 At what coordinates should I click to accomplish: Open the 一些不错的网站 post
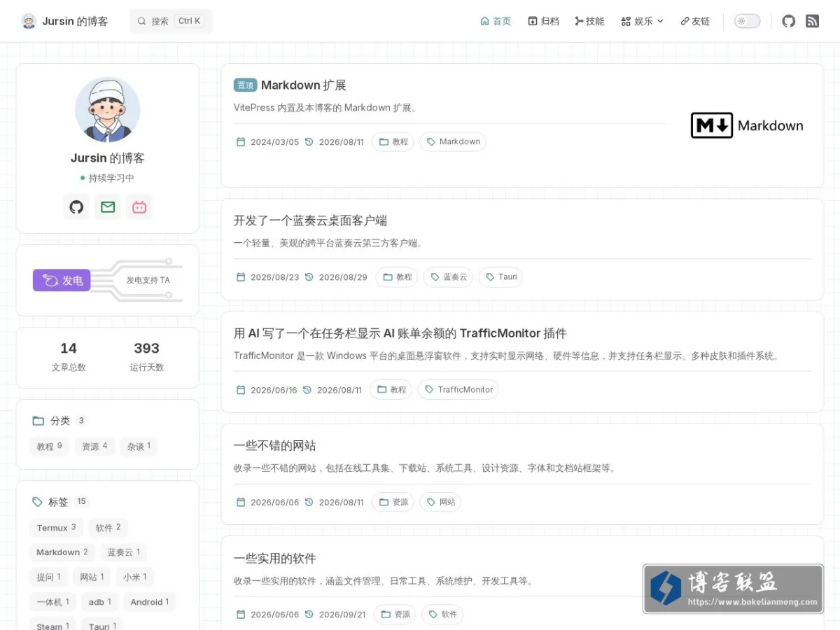coord(275,446)
